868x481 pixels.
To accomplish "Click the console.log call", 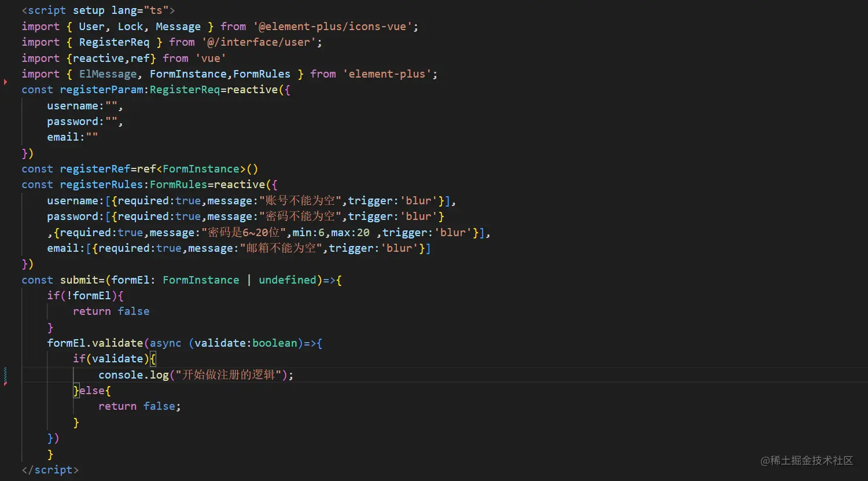I will tap(133, 375).
